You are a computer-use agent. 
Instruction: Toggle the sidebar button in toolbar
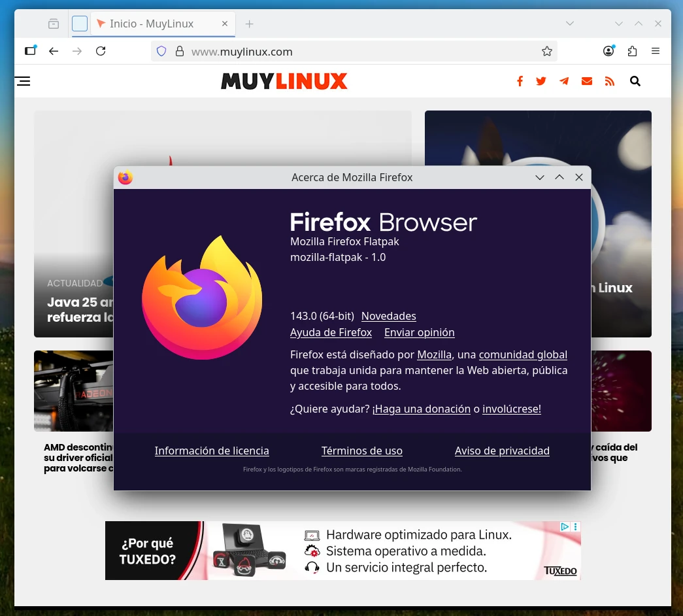30,51
